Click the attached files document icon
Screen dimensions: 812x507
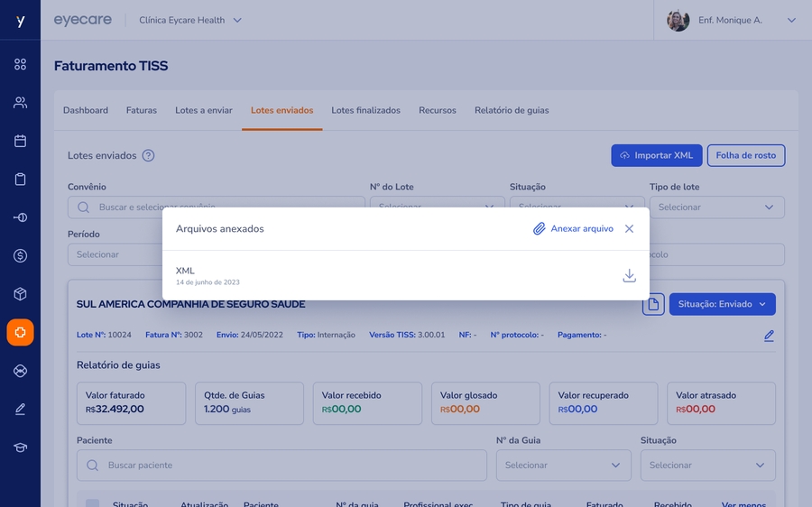[x=653, y=305]
